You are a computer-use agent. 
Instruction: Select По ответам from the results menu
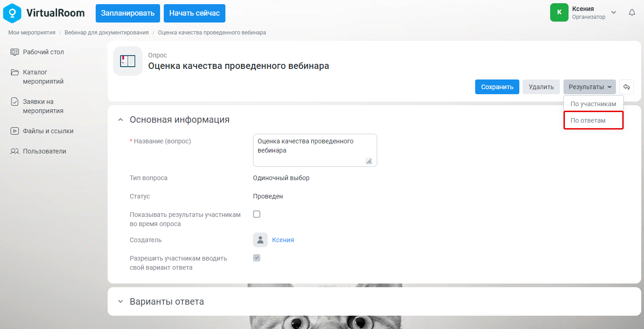pos(593,120)
